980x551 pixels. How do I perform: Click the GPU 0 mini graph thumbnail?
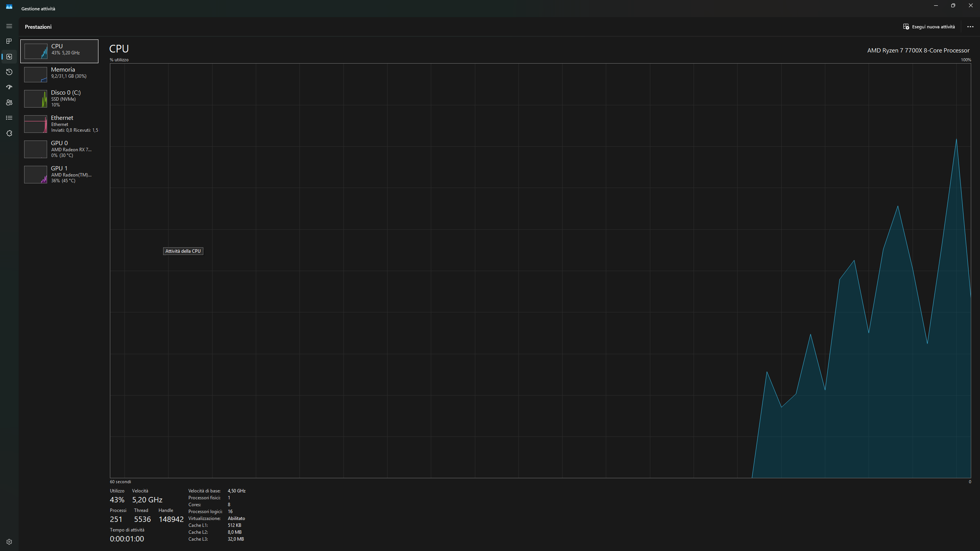(36, 149)
